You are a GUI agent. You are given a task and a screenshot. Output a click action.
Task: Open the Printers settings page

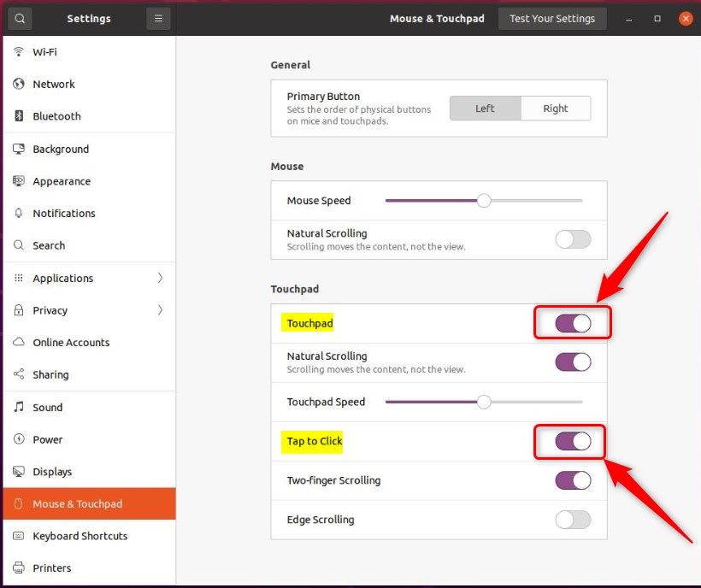(x=51, y=567)
